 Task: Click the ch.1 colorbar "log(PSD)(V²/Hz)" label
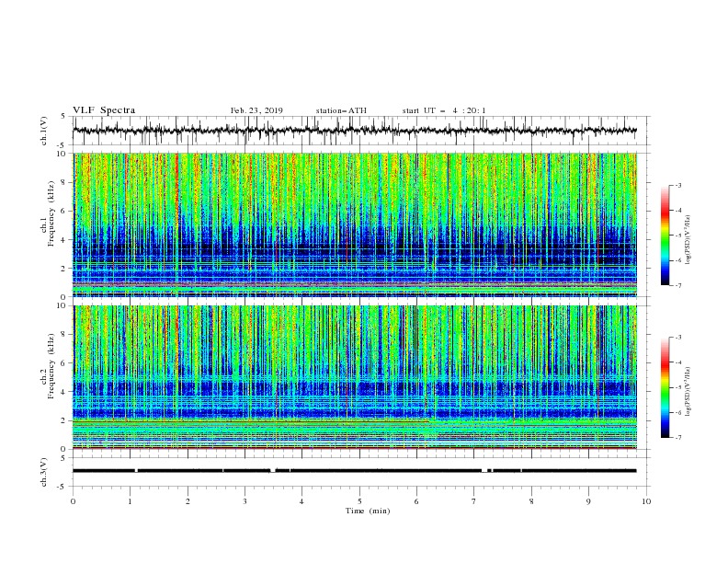(x=688, y=240)
